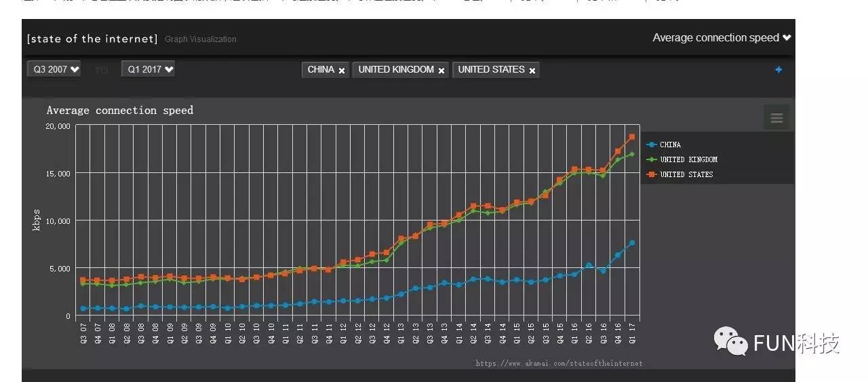This screenshot has width=868, height=382.
Task: Click the kbps axis title
Action: click(x=36, y=220)
